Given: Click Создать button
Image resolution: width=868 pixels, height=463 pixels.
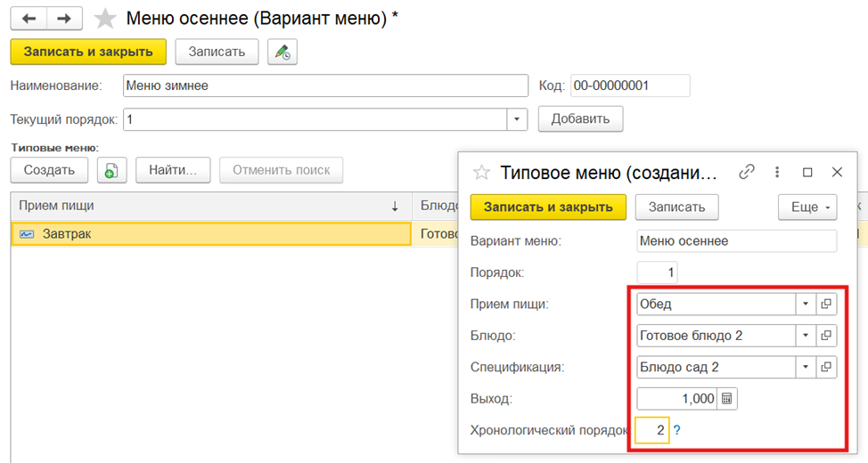Looking at the screenshot, I should pyautogui.click(x=49, y=170).
